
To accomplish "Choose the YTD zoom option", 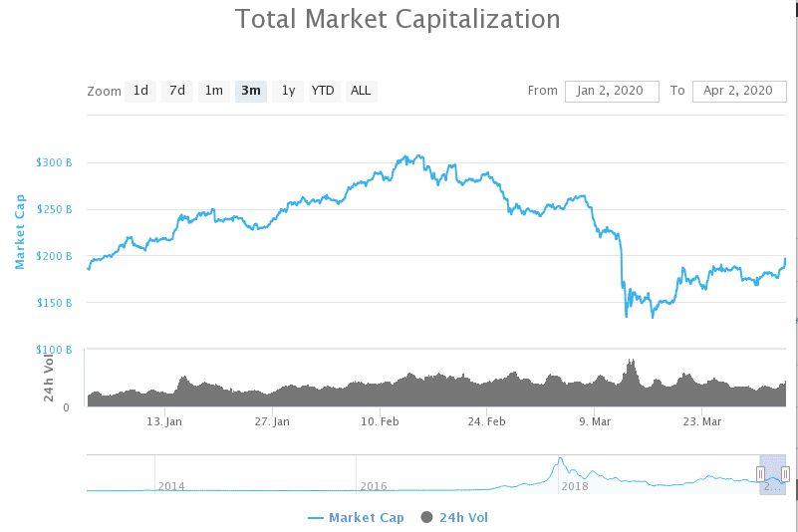I will [323, 91].
